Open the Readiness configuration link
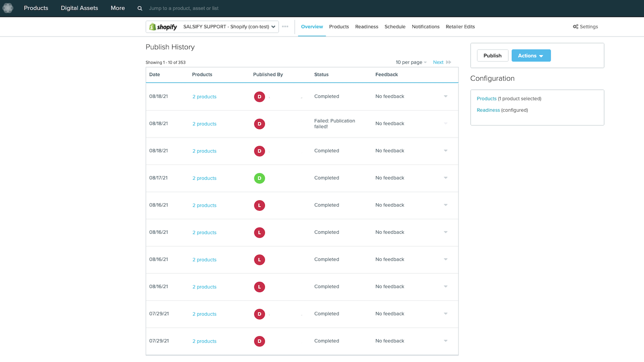Image resolution: width=644 pixels, height=362 pixels. [488, 110]
